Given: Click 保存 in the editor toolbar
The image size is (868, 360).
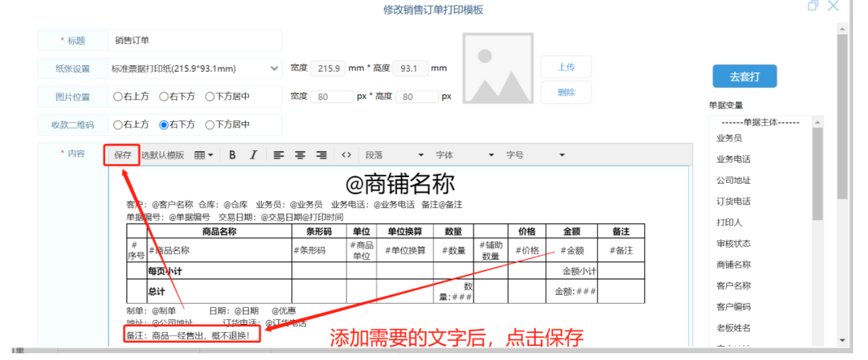Looking at the screenshot, I should point(123,155).
